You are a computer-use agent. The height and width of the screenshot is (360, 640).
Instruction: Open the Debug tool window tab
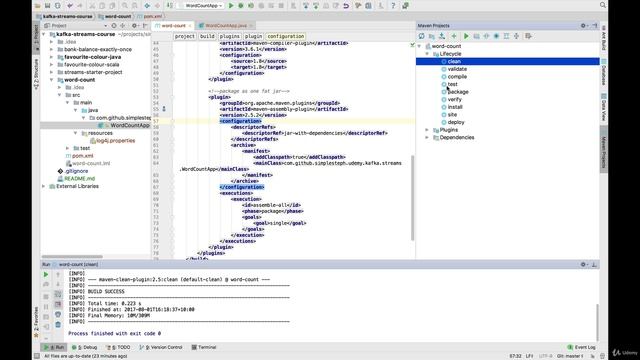[85, 347]
